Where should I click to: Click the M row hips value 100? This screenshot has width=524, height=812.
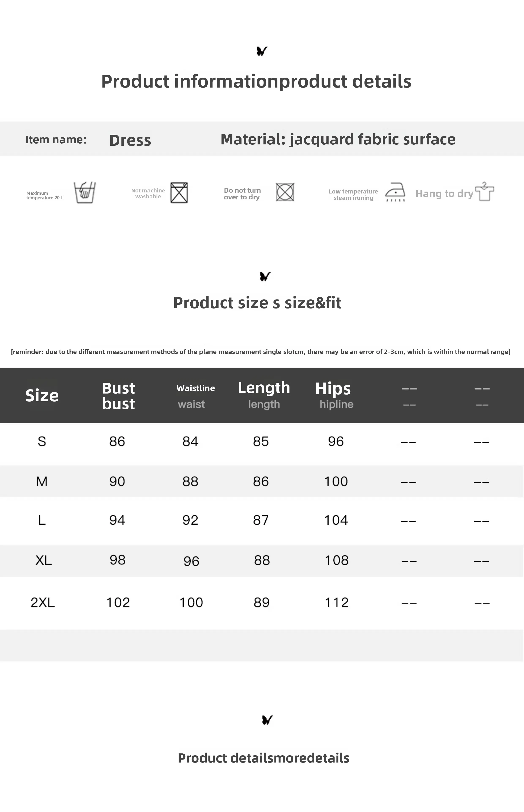pyautogui.click(x=336, y=481)
